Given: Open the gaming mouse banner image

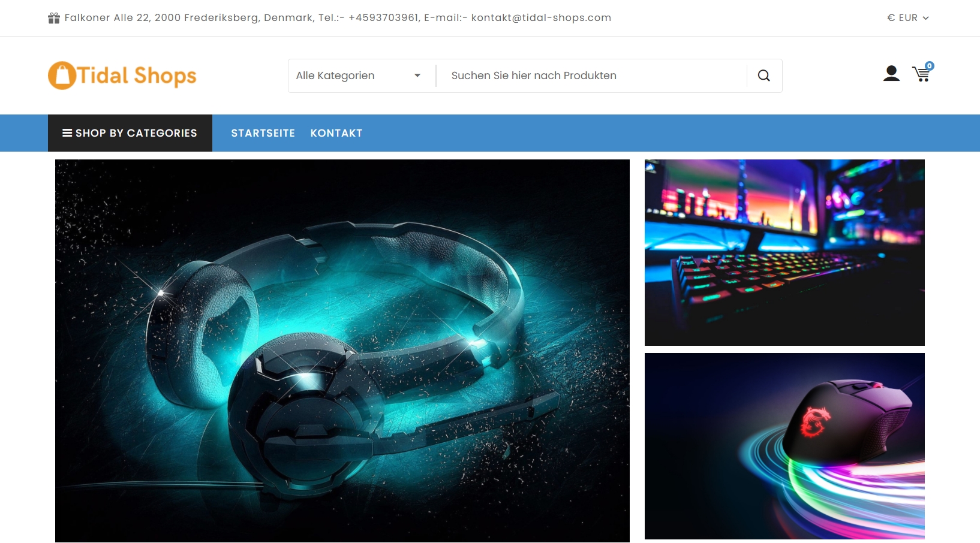Looking at the screenshot, I should pos(784,446).
